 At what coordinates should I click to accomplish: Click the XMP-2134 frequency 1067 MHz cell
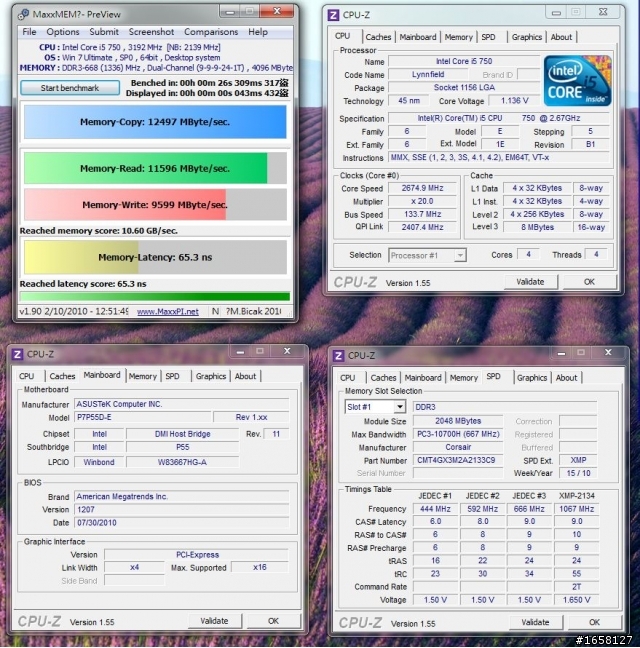pyautogui.click(x=576, y=509)
